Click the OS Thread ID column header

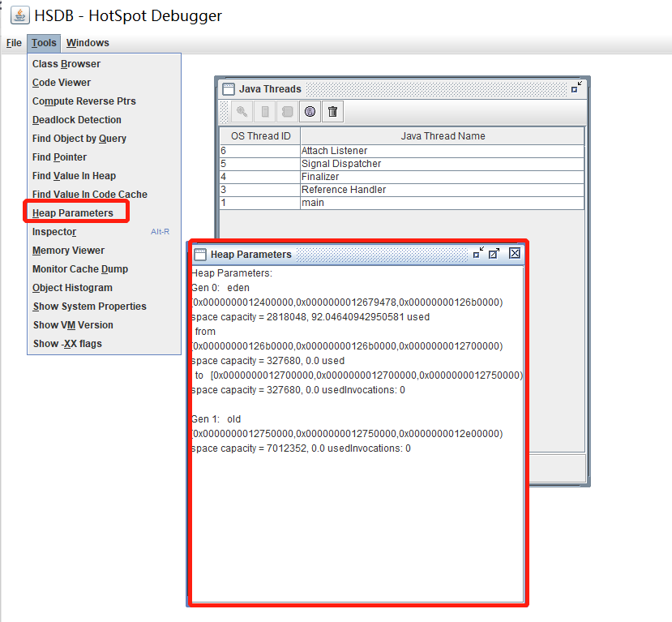tap(260, 136)
